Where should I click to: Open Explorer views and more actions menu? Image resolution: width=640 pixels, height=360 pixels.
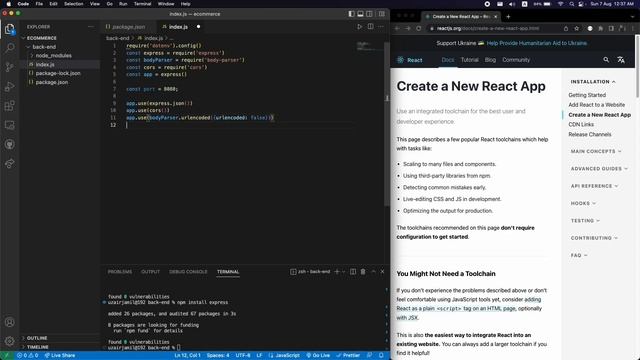pyautogui.click(x=91, y=27)
